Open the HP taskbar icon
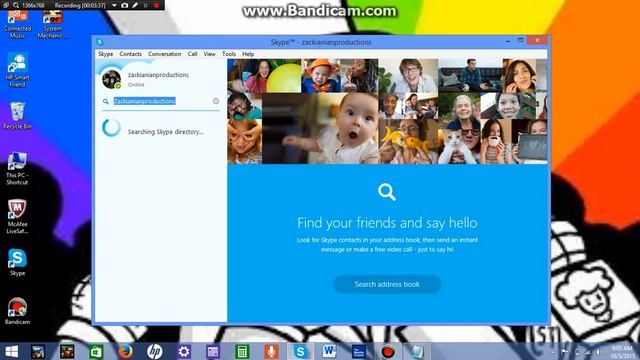 coord(154,351)
